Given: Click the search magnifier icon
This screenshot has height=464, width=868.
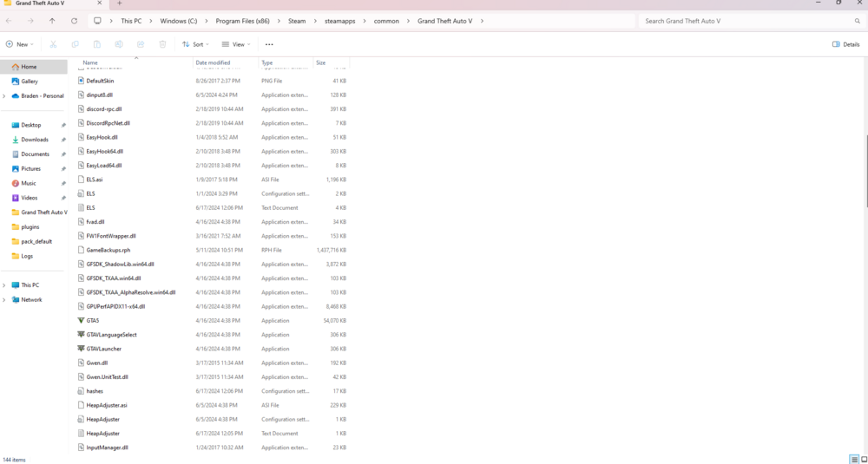Looking at the screenshot, I should click(858, 21).
